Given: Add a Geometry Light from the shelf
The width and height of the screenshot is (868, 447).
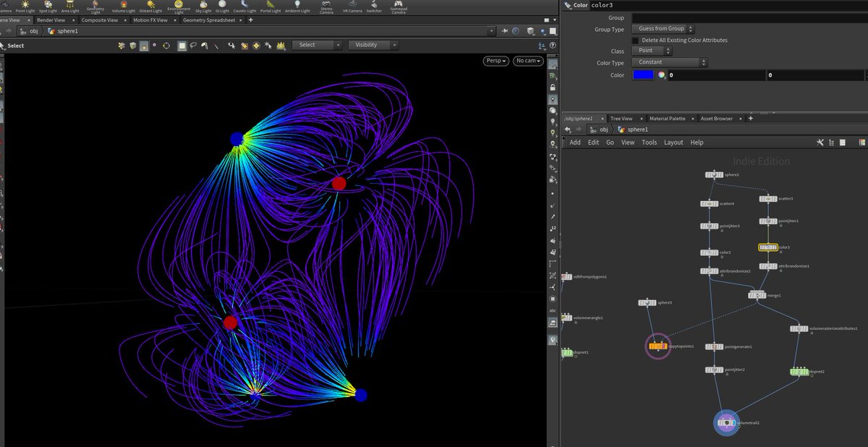Looking at the screenshot, I should tap(95, 7).
